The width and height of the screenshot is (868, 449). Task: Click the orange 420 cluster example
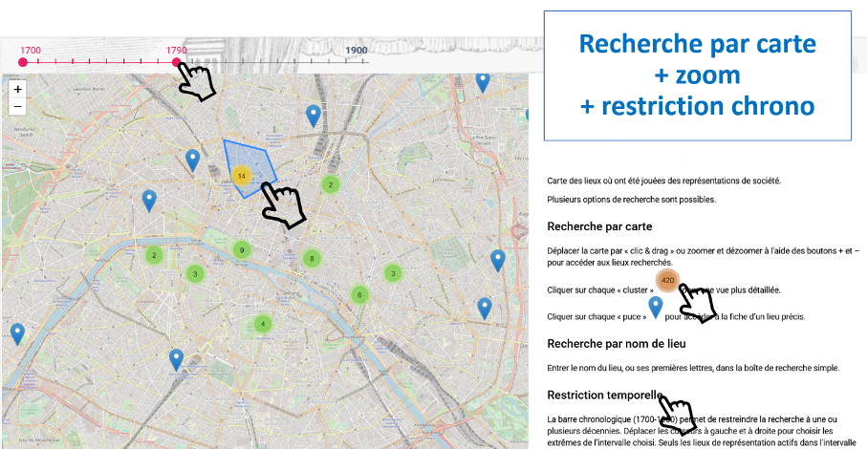[x=667, y=281]
